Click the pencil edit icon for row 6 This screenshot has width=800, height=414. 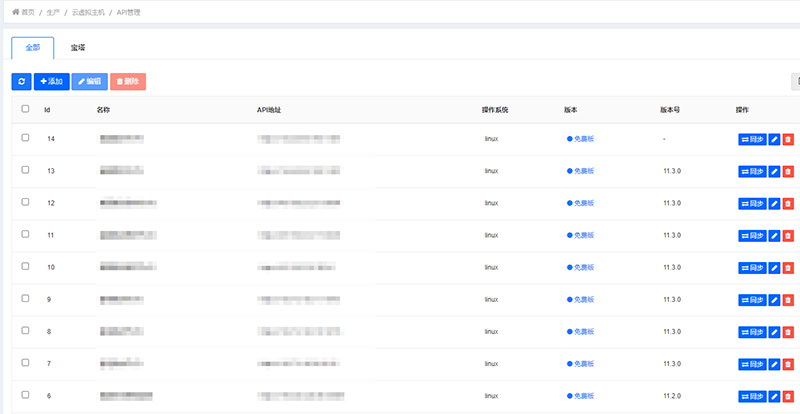[x=774, y=396]
